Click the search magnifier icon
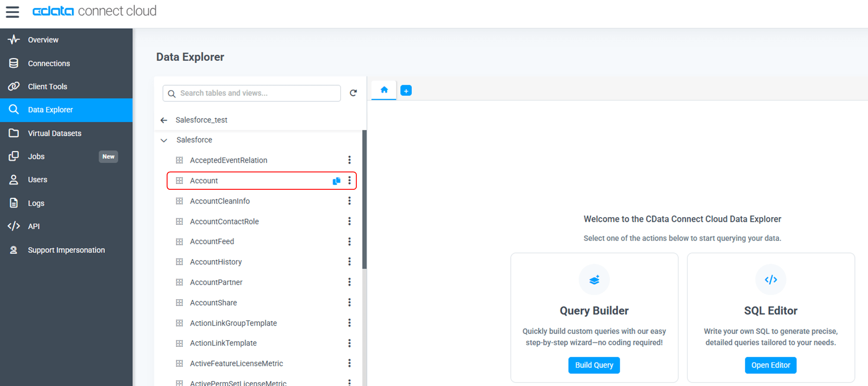 (x=172, y=94)
